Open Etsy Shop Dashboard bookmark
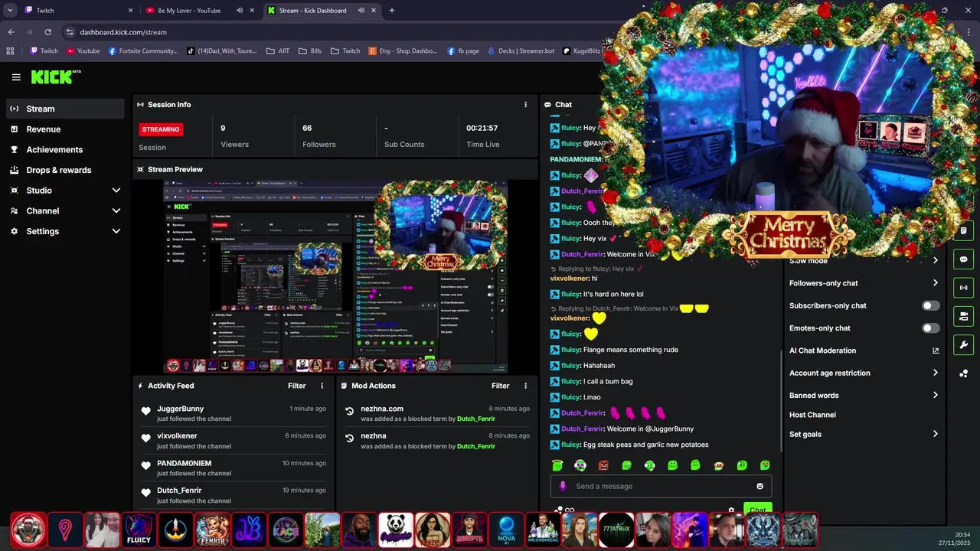The height and width of the screenshot is (551, 980). (x=403, y=51)
